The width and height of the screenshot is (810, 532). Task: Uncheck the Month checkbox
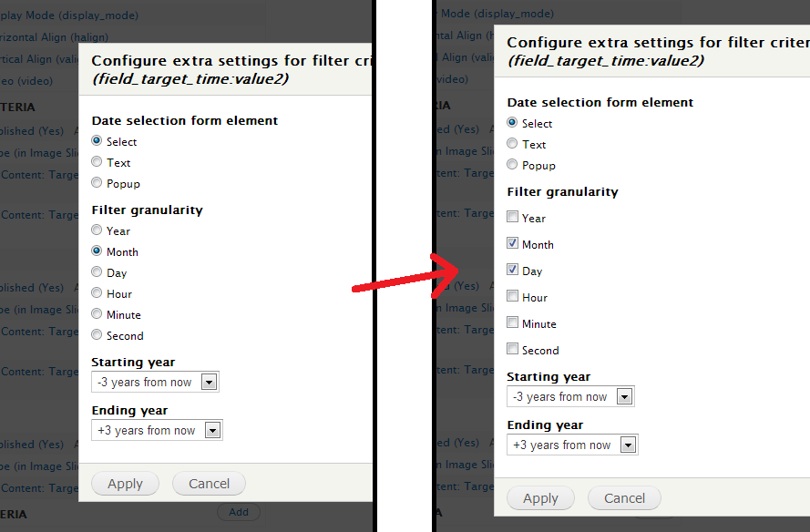click(512, 243)
